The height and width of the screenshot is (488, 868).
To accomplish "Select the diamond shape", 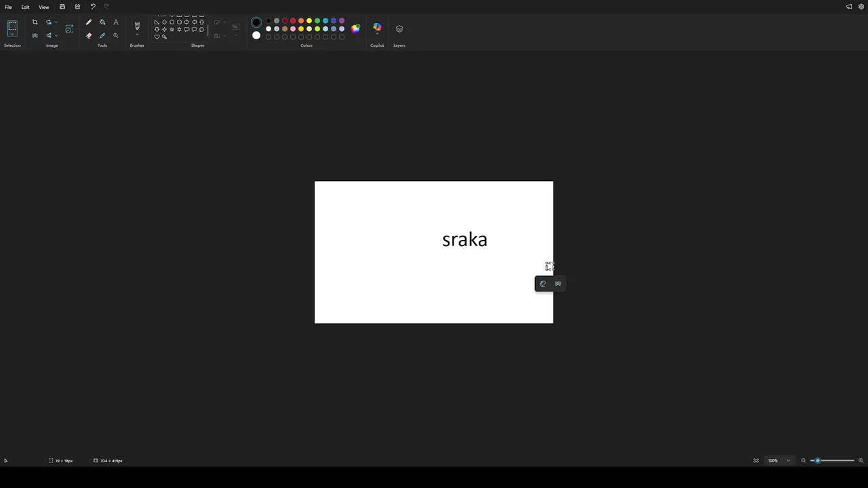I will click(164, 22).
